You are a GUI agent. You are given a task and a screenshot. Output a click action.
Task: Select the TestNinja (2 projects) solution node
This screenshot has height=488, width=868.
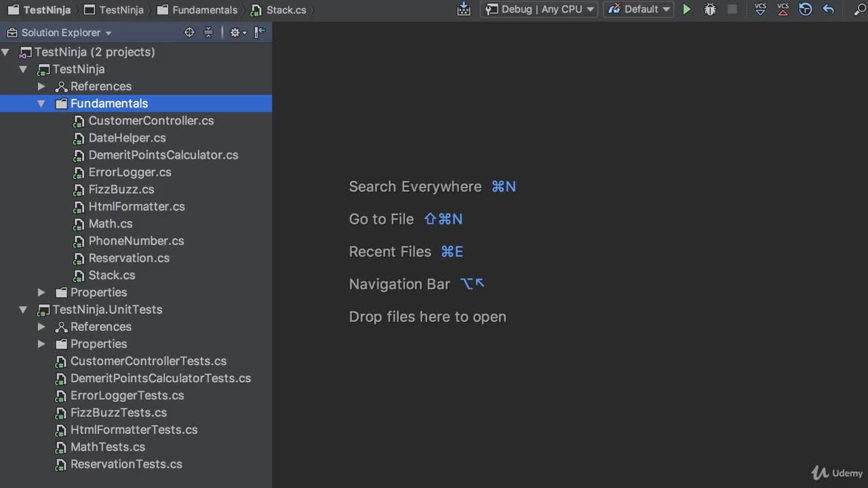[94, 52]
